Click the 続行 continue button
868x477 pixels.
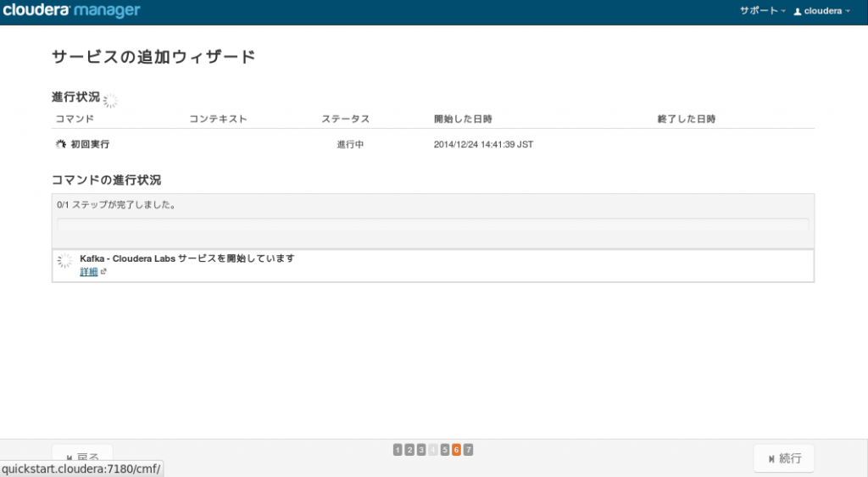coord(784,458)
